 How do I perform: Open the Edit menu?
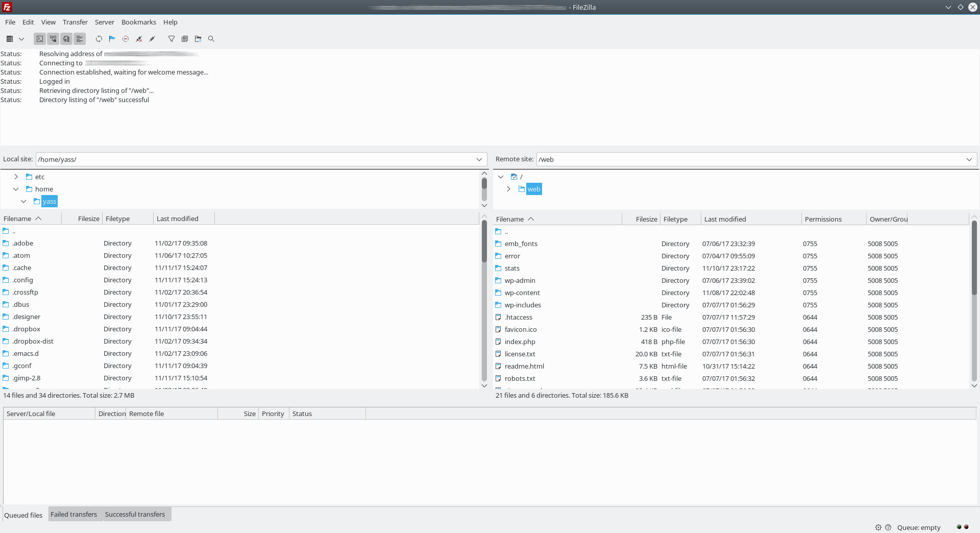28,22
